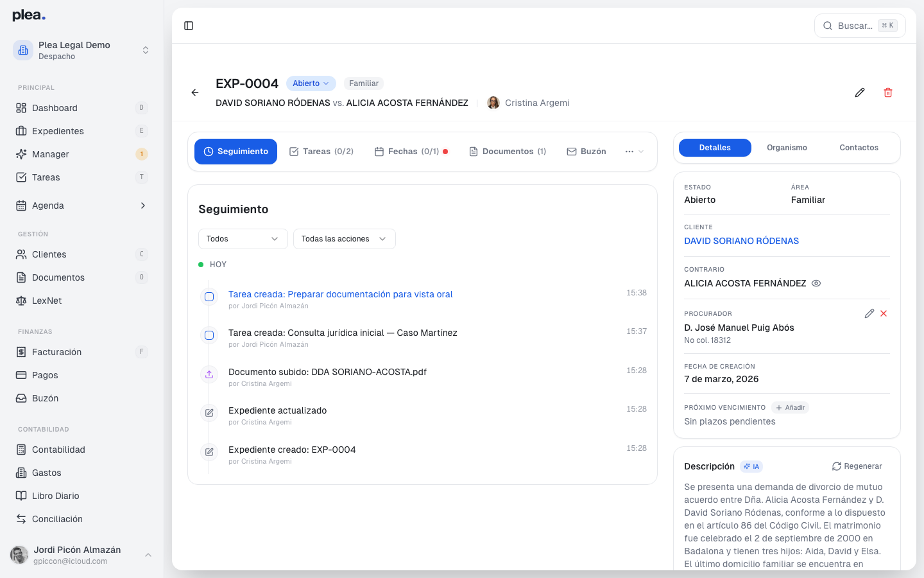Expand the Jordi Picón Almazán user menu

[x=82, y=555]
